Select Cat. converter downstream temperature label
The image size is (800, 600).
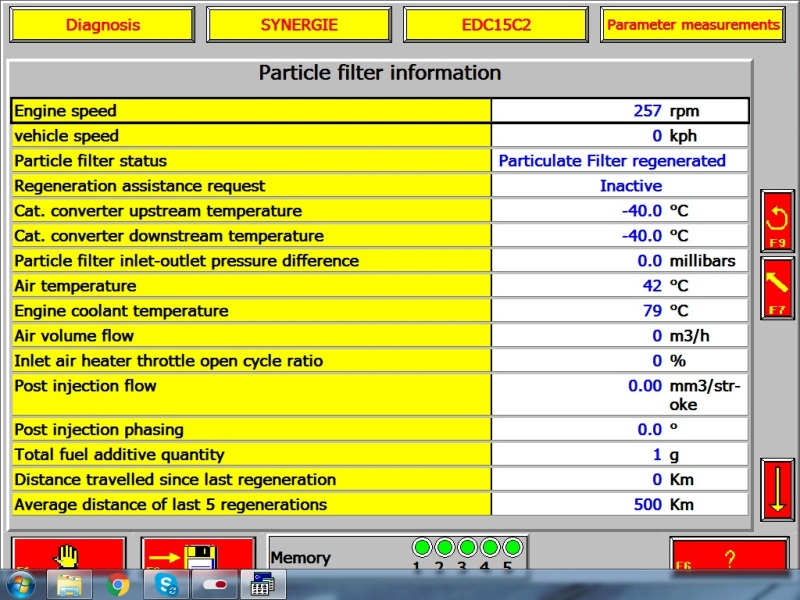[169, 236]
